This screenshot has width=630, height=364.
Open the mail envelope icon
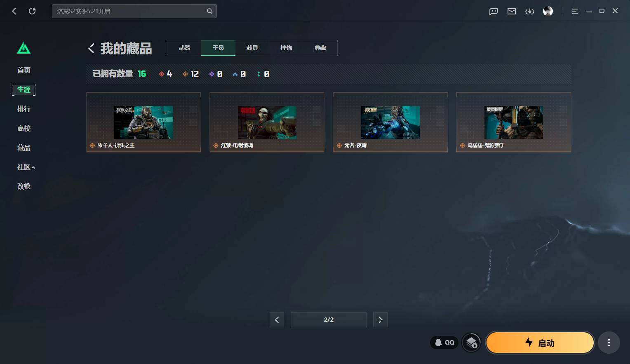pos(512,12)
